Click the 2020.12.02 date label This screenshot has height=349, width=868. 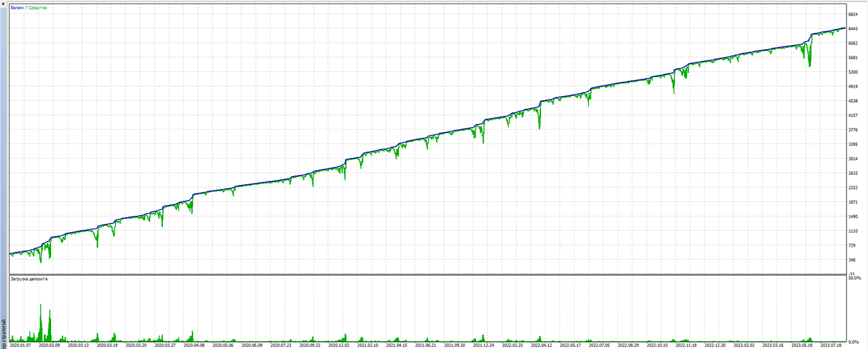click(339, 345)
